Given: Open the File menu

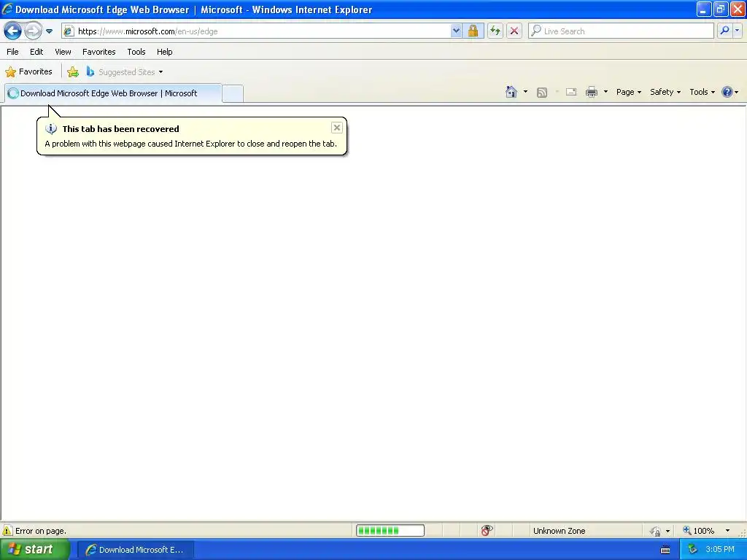Looking at the screenshot, I should click(x=13, y=52).
